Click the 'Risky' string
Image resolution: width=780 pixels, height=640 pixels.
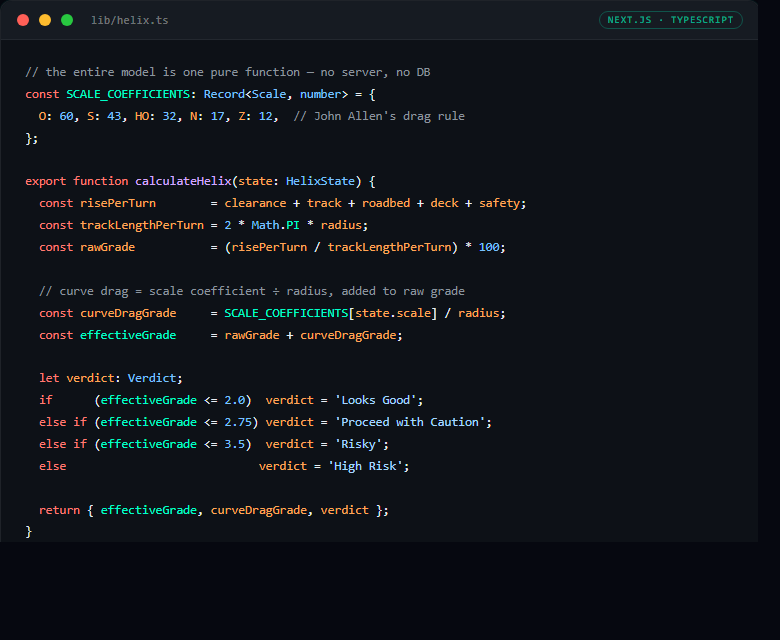coord(358,444)
